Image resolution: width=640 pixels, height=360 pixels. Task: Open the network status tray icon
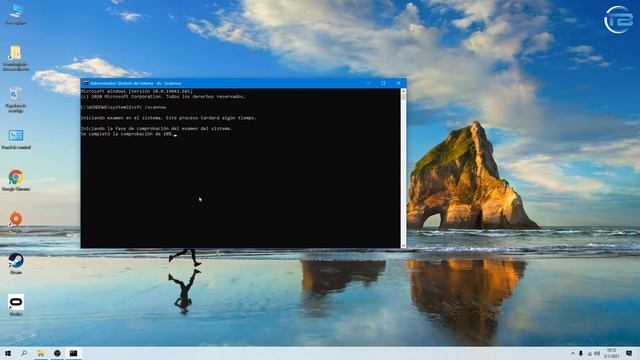(x=589, y=353)
